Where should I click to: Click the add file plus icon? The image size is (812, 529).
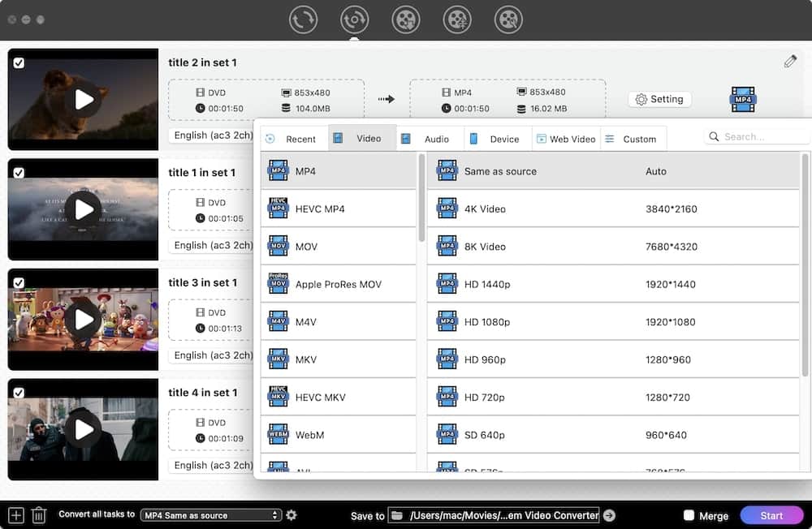pyautogui.click(x=15, y=515)
